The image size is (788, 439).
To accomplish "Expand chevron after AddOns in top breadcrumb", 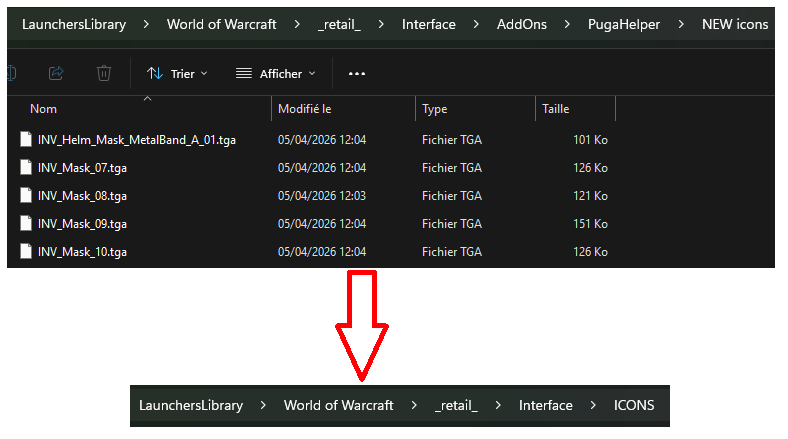I will click(x=567, y=24).
